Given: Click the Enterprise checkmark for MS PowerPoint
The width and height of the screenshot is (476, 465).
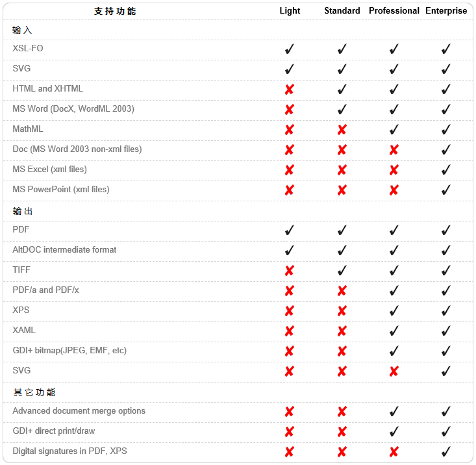Looking at the screenshot, I should pos(446,190).
